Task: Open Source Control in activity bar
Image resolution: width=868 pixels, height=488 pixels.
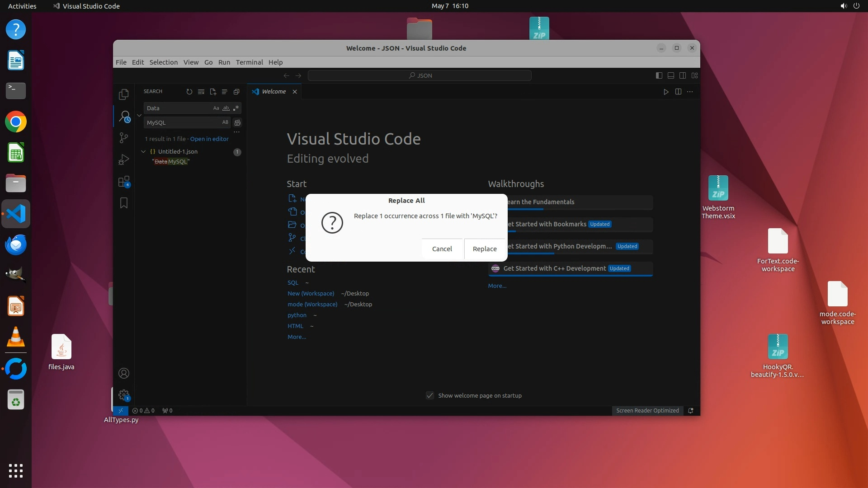Action: [x=123, y=138]
